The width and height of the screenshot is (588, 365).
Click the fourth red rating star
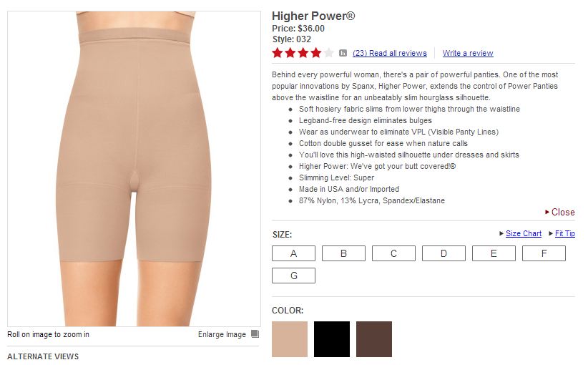[316, 53]
